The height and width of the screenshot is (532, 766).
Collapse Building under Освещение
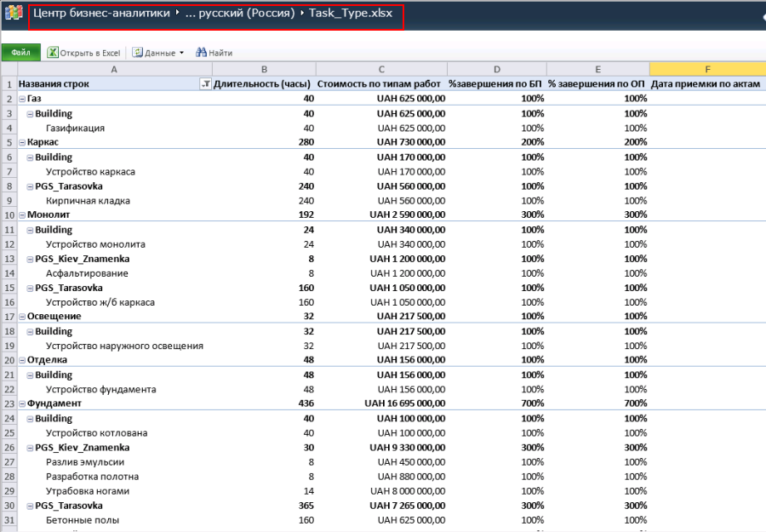point(30,331)
